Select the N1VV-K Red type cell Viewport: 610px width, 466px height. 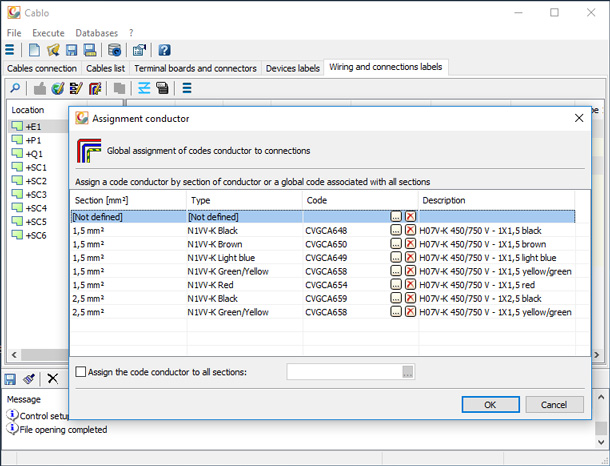point(245,285)
